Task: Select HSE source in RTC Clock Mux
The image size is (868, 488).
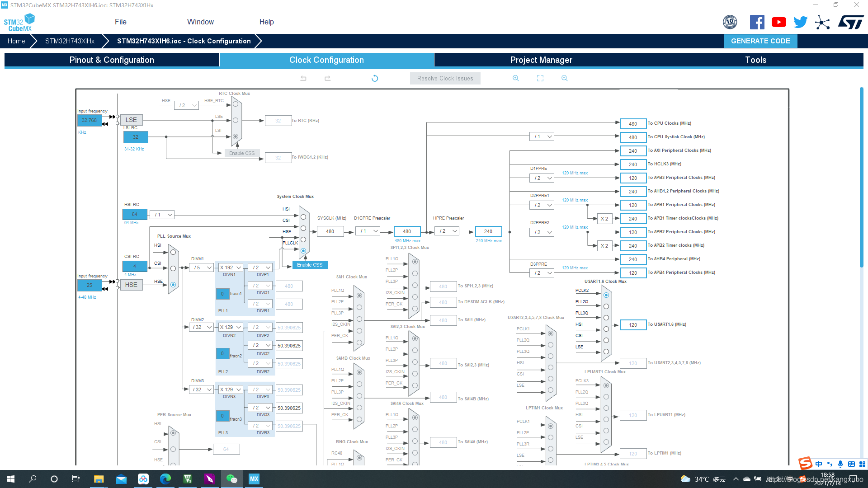Action: (x=236, y=104)
